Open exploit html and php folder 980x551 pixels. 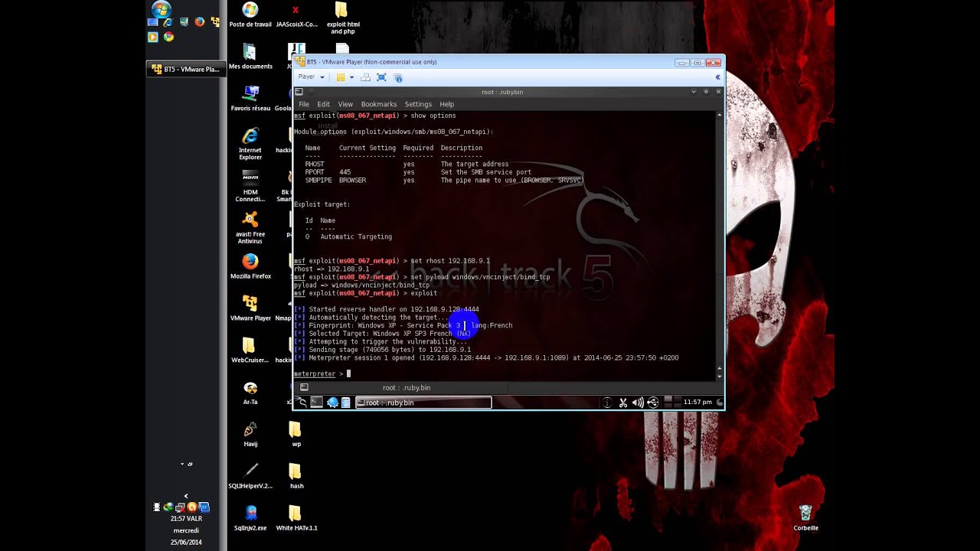(342, 18)
